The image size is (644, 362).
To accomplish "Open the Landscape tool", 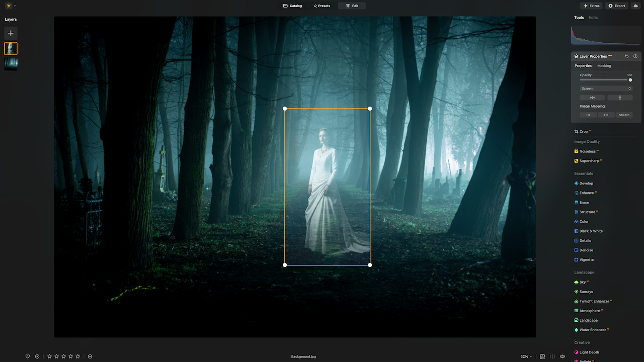I will [586, 320].
